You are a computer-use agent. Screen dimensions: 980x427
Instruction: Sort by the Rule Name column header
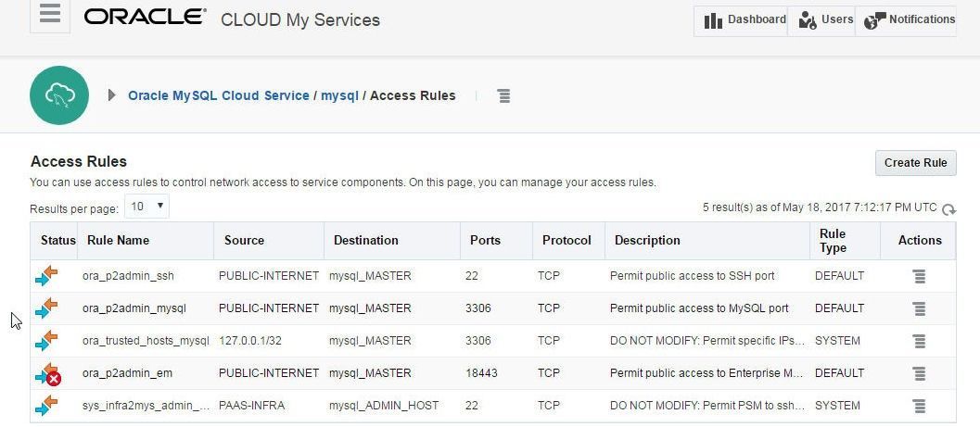pyautogui.click(x=118, y=240)
